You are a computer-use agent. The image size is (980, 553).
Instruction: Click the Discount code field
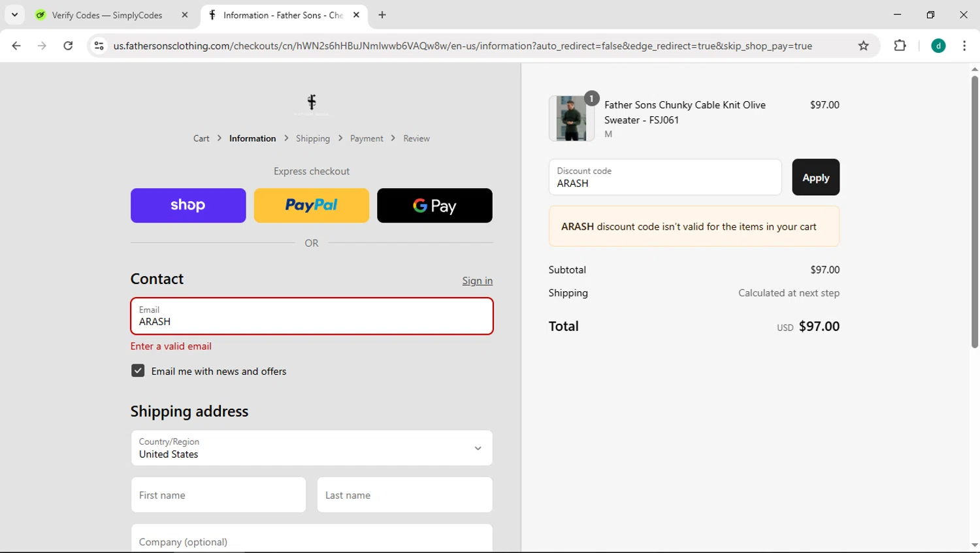[x=665, y=177]
